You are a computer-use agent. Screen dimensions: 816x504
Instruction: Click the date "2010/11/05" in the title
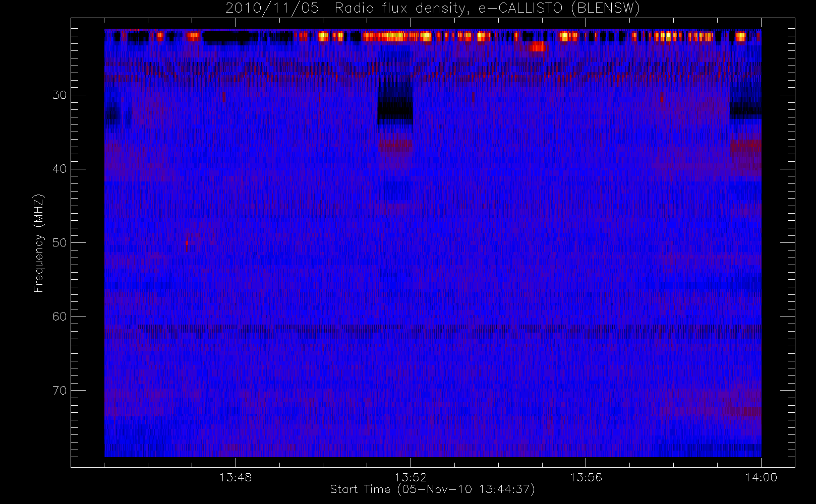point(272,9)
